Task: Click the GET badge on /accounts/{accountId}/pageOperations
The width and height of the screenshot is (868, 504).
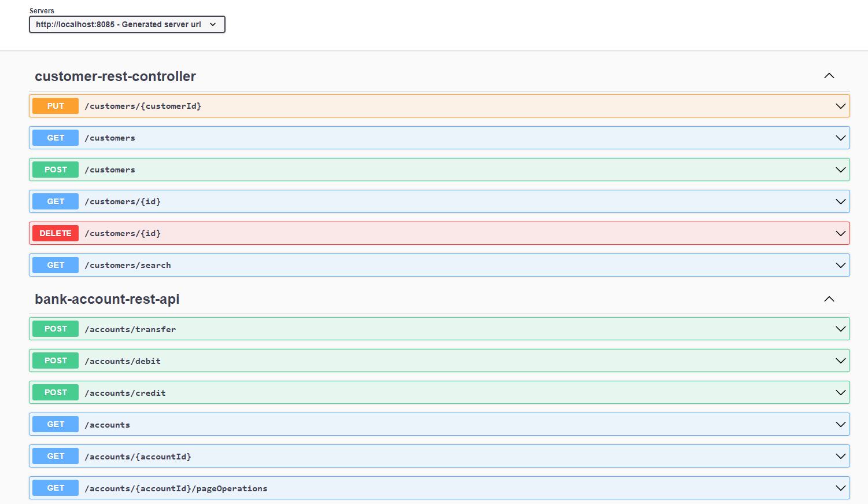Action: click(x=55, y=488)
